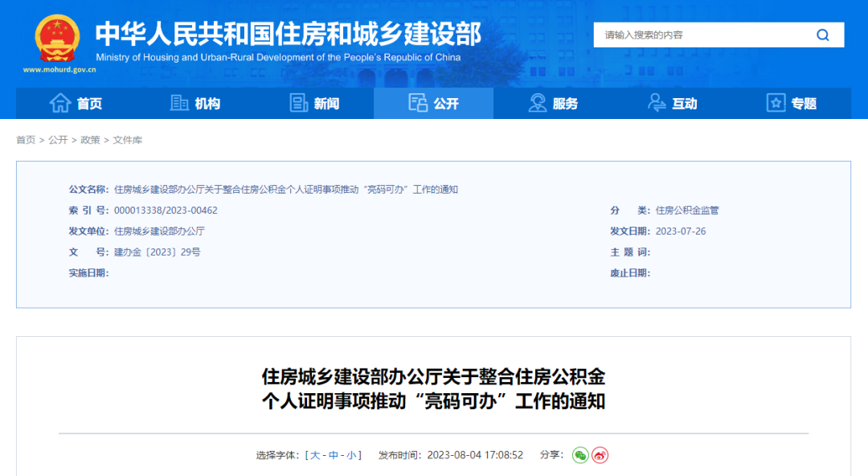Click 政策 in the breadcrumb trail

pos(91,140)
